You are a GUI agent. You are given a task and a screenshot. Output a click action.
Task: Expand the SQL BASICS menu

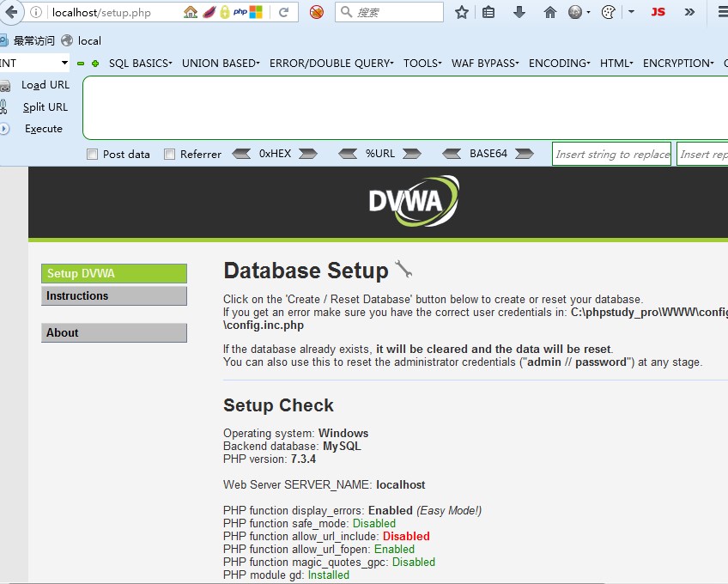pos(140,64)
